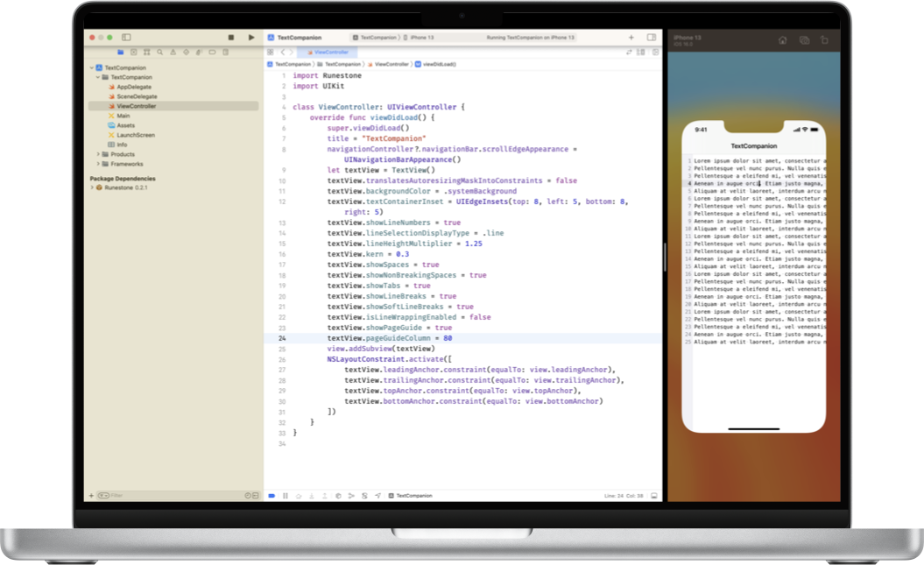Viewport: 924px width, 565px height.
Task: Take a simulator screenshot with the camera icon
Action: [804, 39]
